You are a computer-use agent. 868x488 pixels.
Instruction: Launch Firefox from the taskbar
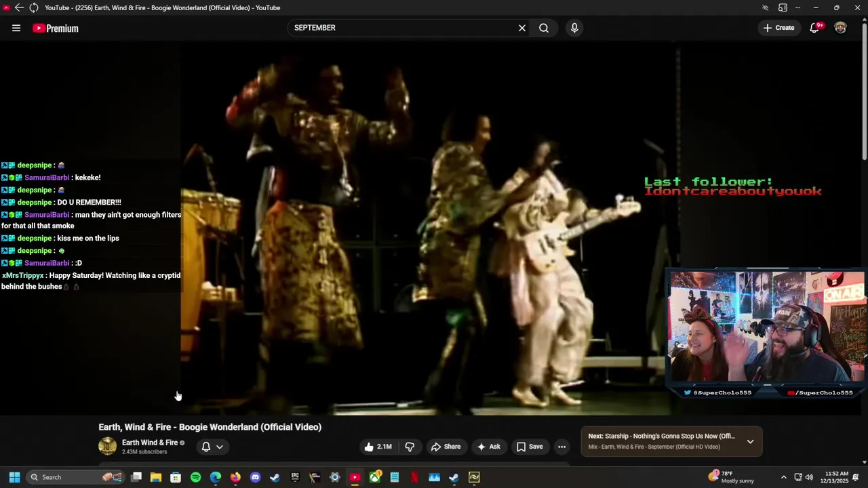[235, 477]
